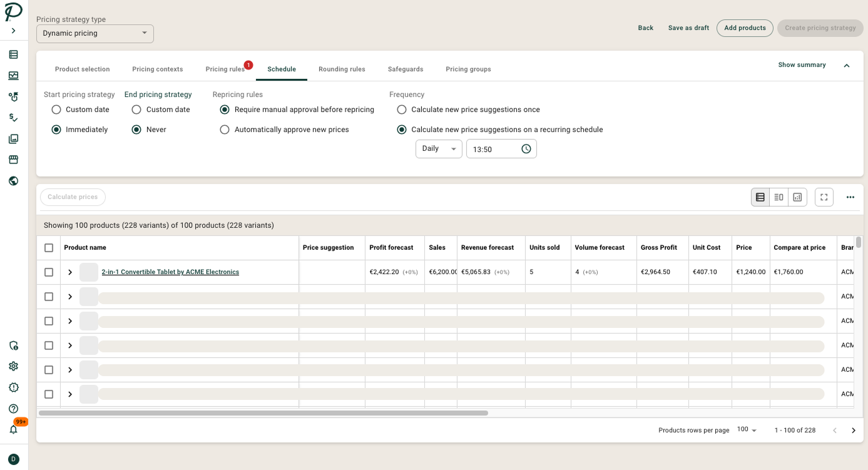868x470 pixels.
Task: Open the Daily frequency dropdown
Action: 439,148
